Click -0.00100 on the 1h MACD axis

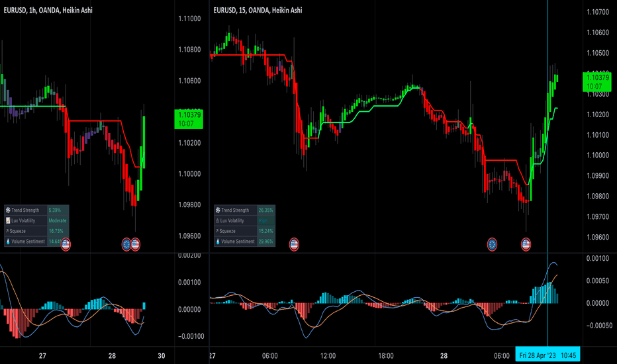pos(191,336)
